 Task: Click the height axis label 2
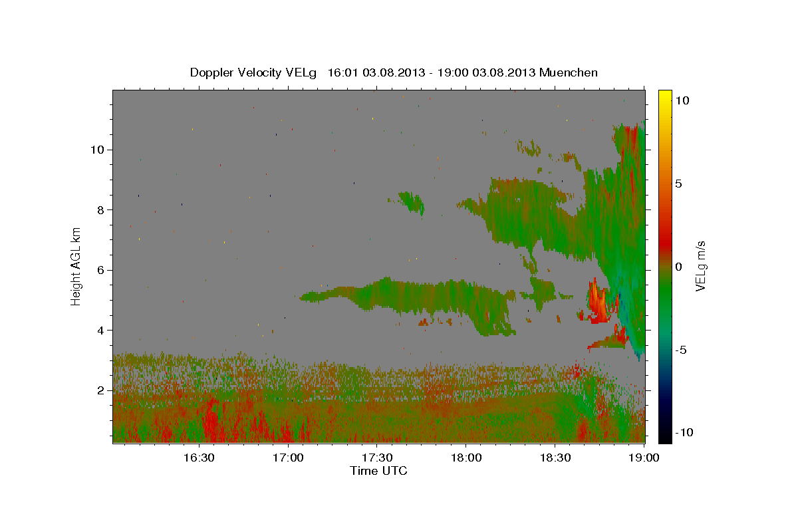coord(100,390)
